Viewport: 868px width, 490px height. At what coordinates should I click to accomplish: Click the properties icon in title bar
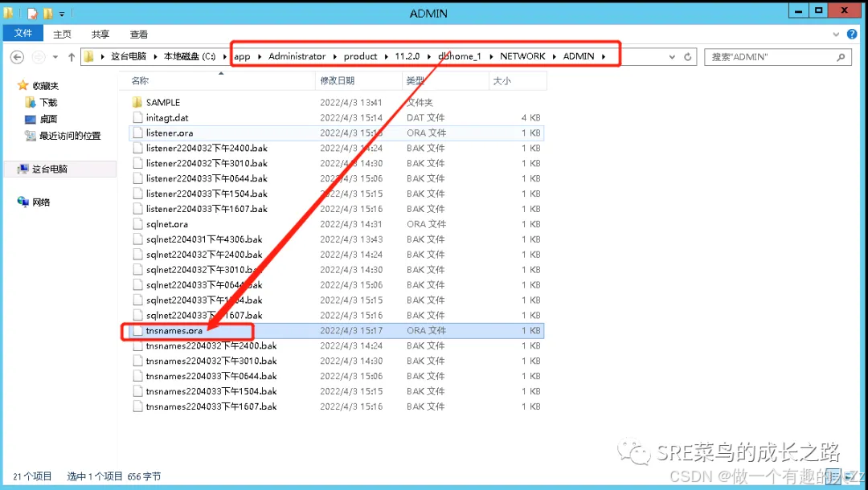(x=32, y=14)
